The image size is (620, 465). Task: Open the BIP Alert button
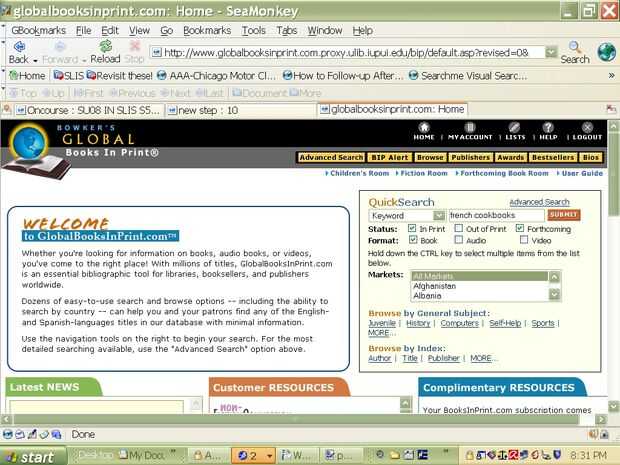click(x=389, y=157)
